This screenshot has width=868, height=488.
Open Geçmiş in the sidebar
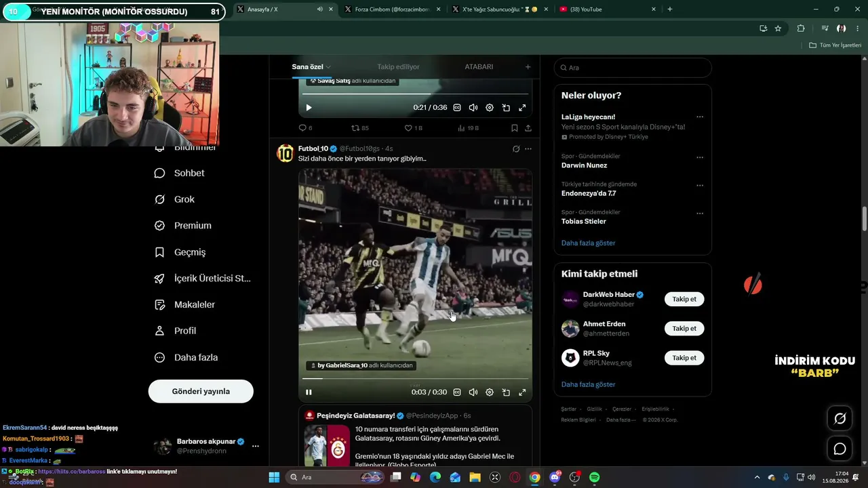[180, 252]
